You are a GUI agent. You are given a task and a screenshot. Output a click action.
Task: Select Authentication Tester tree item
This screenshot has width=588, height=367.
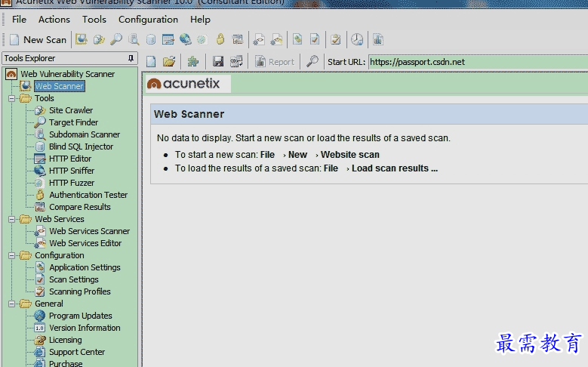coord(88,195)
